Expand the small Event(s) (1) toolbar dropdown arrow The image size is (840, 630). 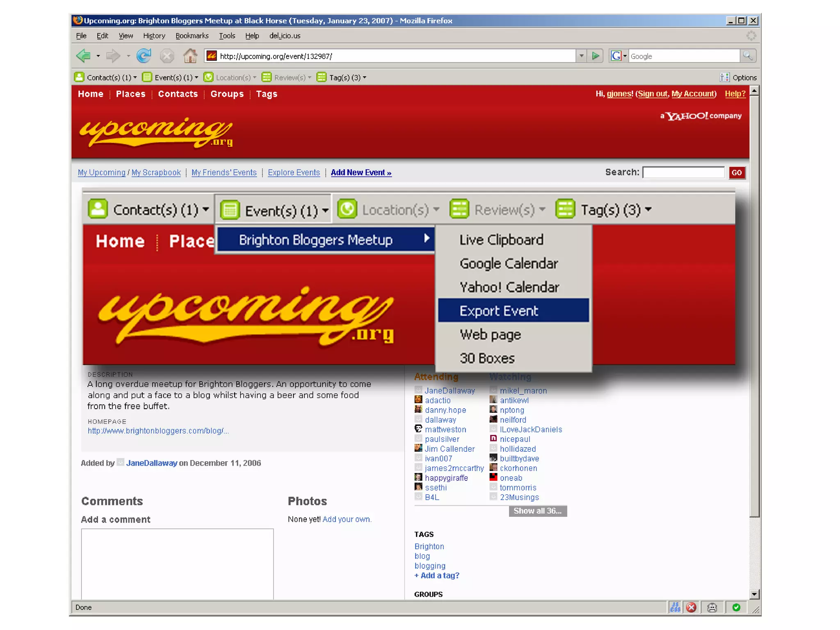[196, 77]
